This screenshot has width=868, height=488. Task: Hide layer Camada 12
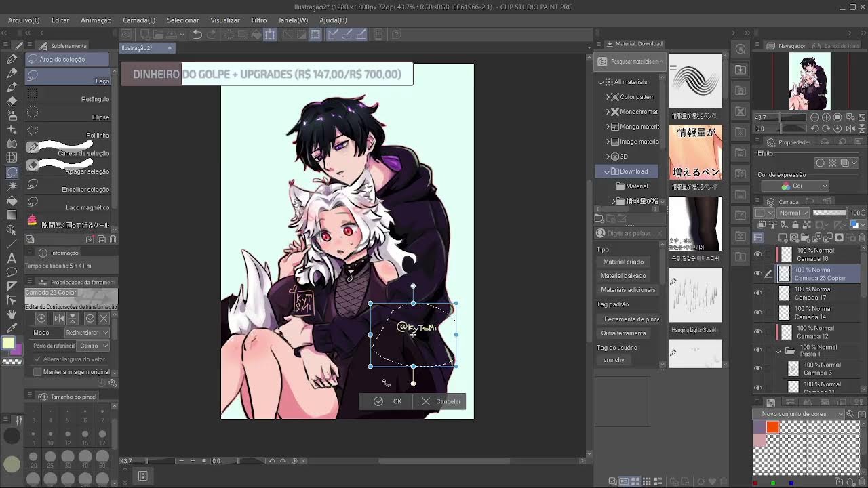point(758,332)
